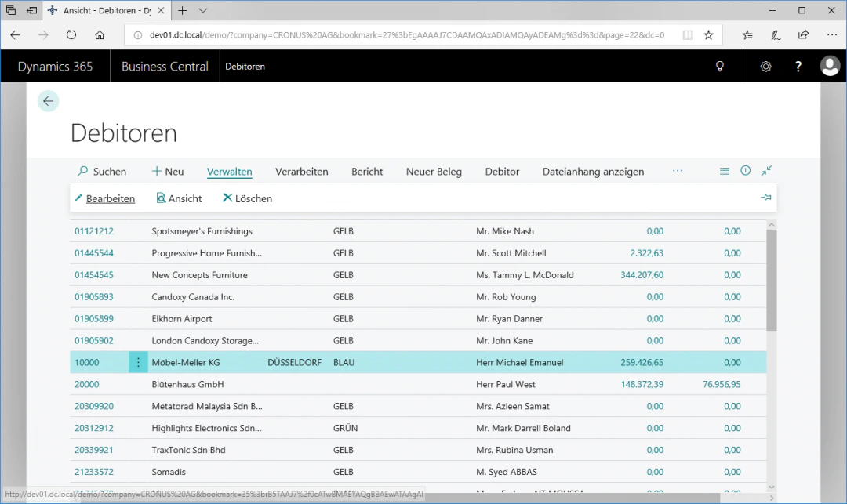
Task: Click the vertical scrollbar of the list
Action: point(772,281)
